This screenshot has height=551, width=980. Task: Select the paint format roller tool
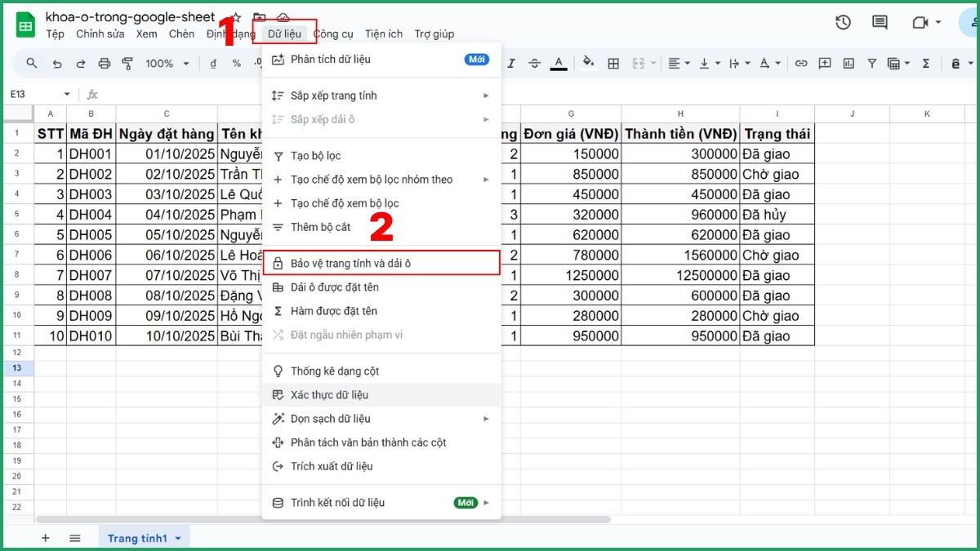[127, 64]
